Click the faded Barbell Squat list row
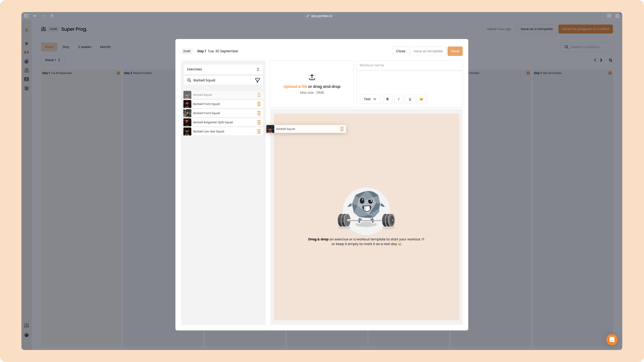The width and height of the screenshot is (644, 362). click(223, 95)
